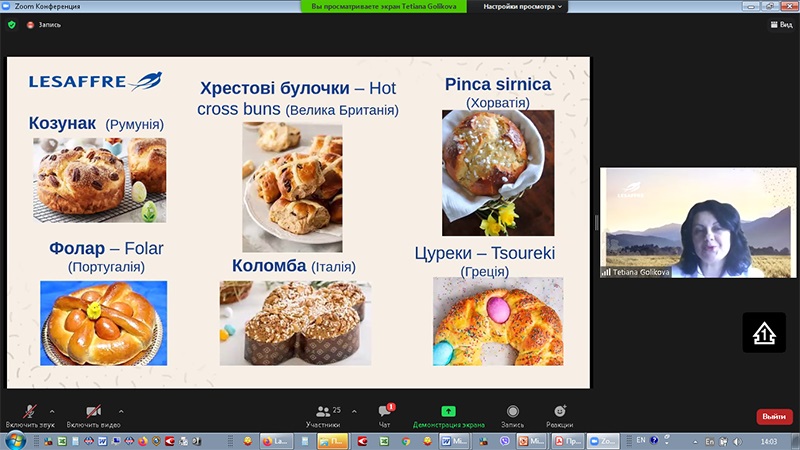This screenshot has width=800, height=450.
Task: Click EN language indicator in taskbar
Action: pyautogui.click(x=641, y=440)
